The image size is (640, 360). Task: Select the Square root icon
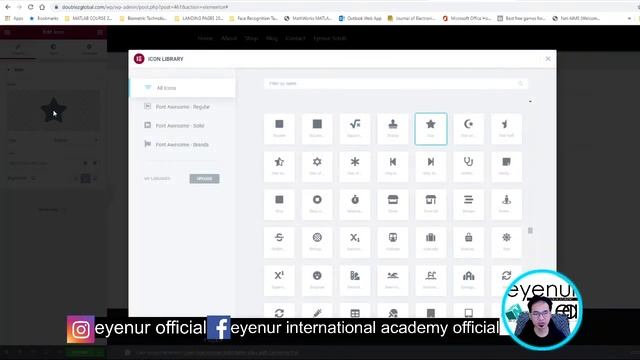pyautogui.click(x=355, y=129)
